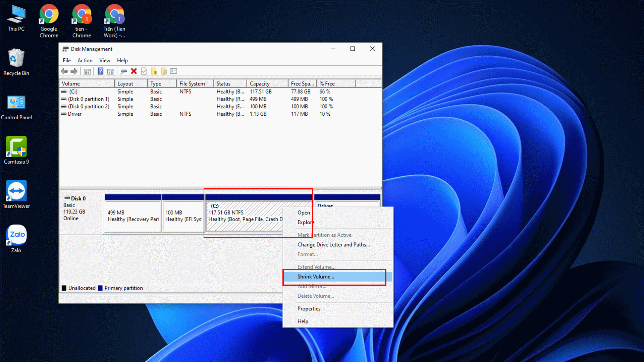Choose Properties in the context menu
This screenshot has height=362, width=644.
pos(309,309)
